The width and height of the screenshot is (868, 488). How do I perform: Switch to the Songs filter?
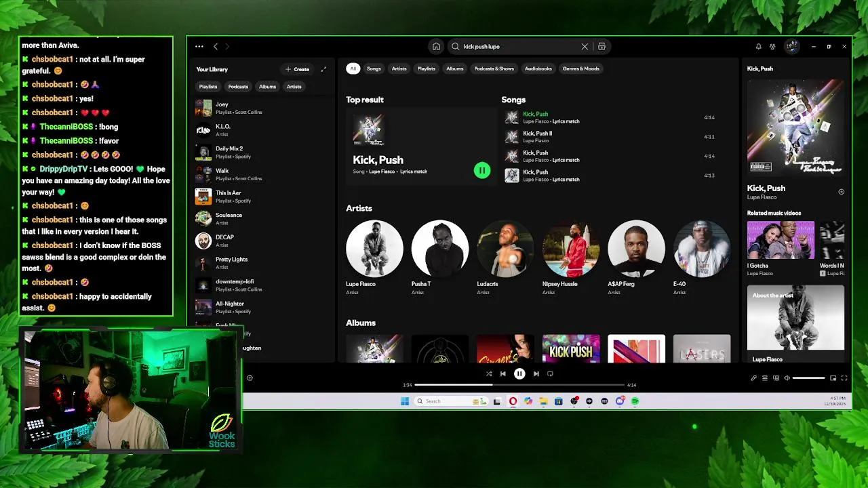[x=374, y=68]
